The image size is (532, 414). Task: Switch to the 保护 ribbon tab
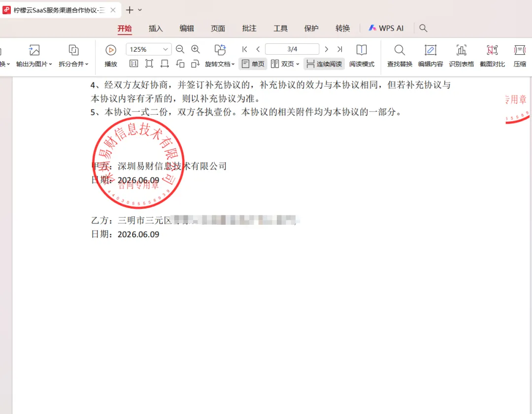pos(311,29)
